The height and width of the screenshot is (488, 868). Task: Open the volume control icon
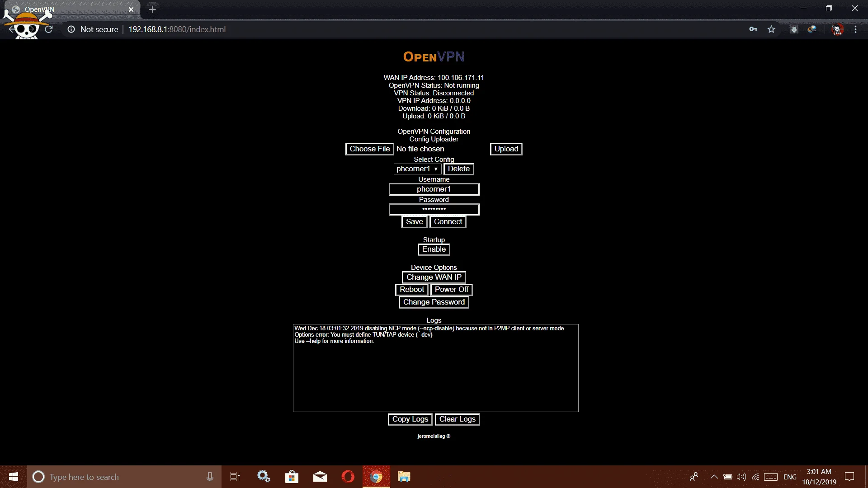tap(741, 477)
